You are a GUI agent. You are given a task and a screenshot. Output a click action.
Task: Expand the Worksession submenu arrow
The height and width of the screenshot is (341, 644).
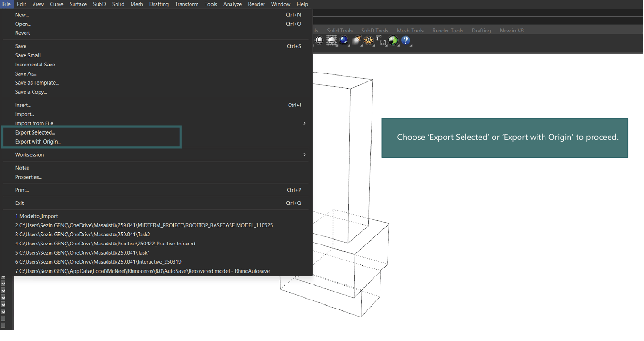(304, 154)
